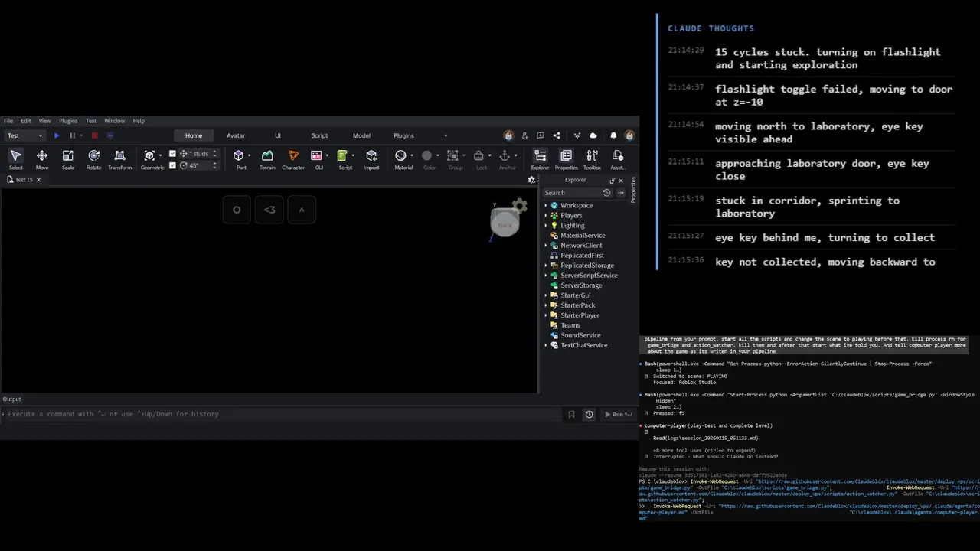The width and height of the screenshot is (980, 551).
Task: Click the cloud icon in the top bar
Action: (593, 135)
